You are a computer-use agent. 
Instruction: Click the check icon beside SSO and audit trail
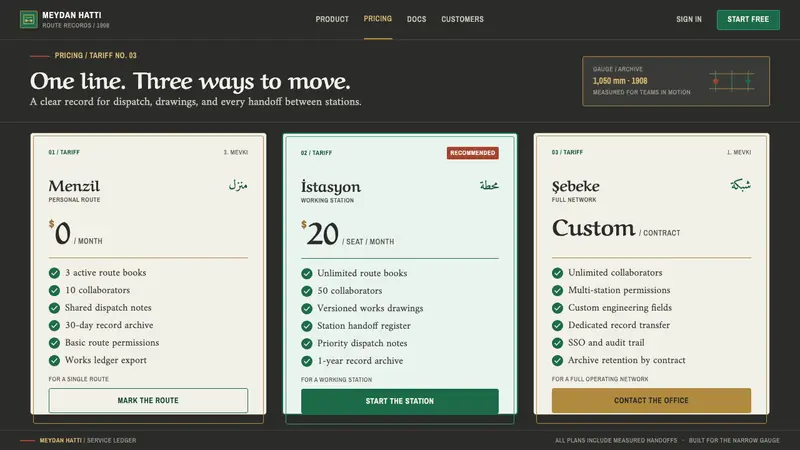click(x=558, y=343)
